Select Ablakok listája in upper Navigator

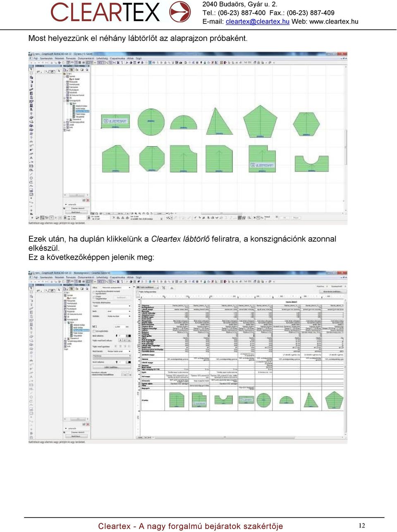pyautogui.click(x=81, y=106)
